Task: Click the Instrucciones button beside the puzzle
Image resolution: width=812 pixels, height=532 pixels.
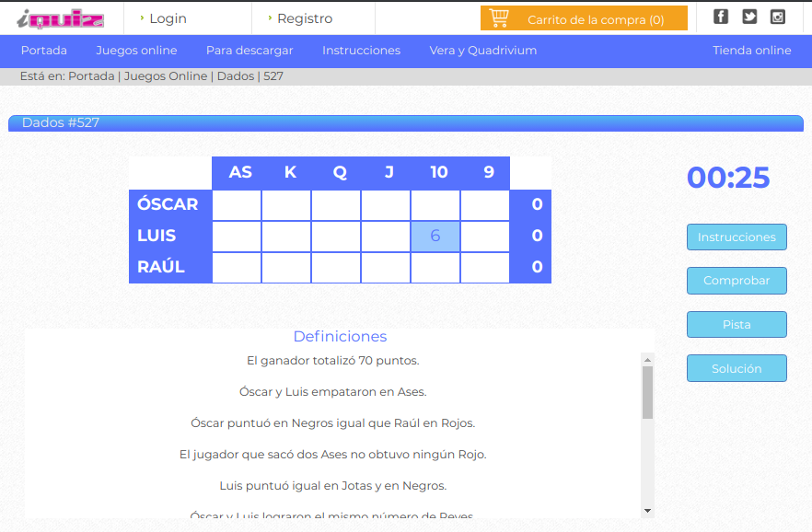Action: [x=737, y=237]
